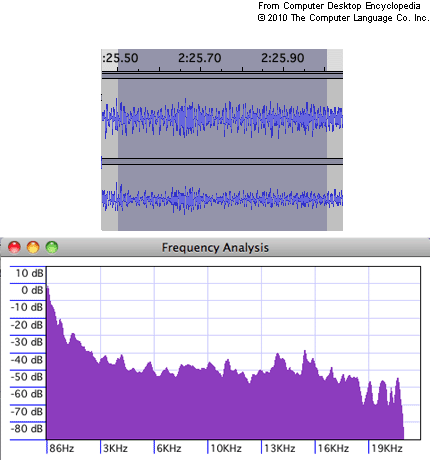Click the -40 dB label on level axis
This screenshot has height=460, width=430.
point(27,360)
